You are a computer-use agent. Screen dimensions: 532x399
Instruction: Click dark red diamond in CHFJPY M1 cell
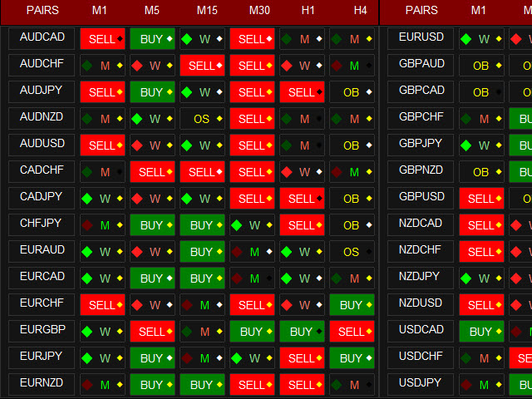(86, 225)
